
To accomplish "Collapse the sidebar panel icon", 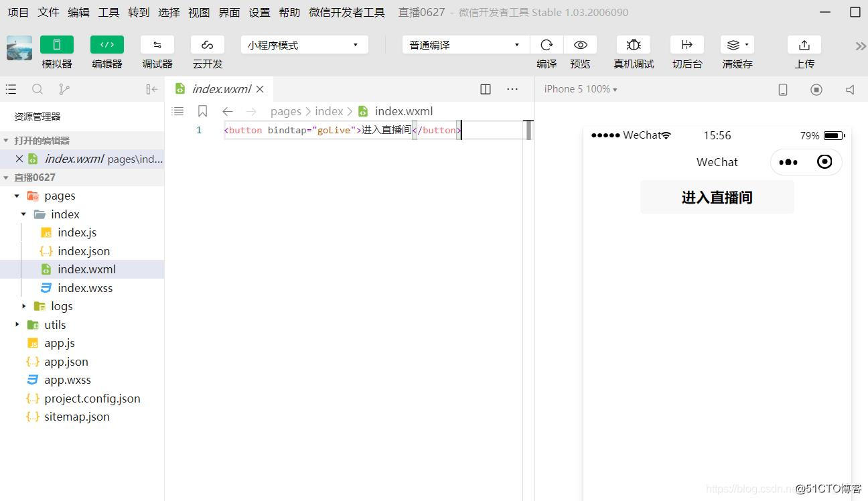I will 151,89.
